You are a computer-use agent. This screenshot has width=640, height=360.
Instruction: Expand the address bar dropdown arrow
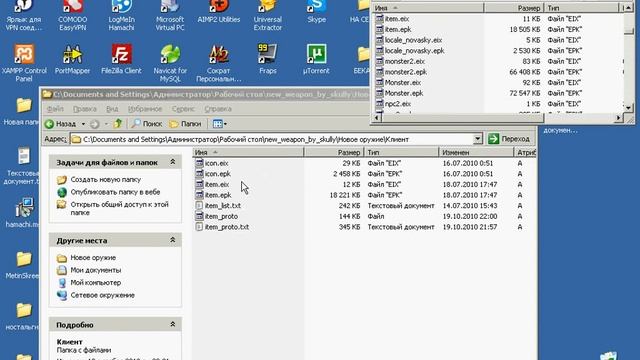tap(478, 139)
